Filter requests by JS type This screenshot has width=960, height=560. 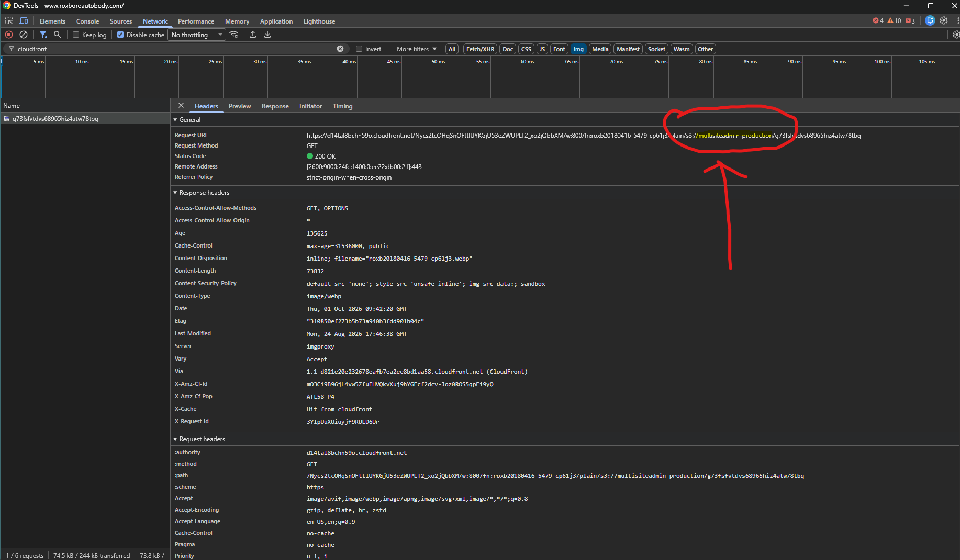[542, 49]
